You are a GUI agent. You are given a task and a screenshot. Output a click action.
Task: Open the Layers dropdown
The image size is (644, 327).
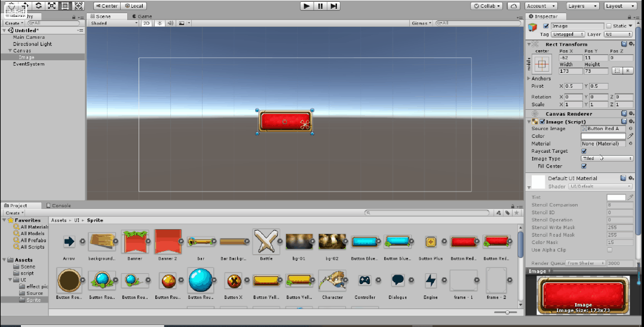pos(582,6)
